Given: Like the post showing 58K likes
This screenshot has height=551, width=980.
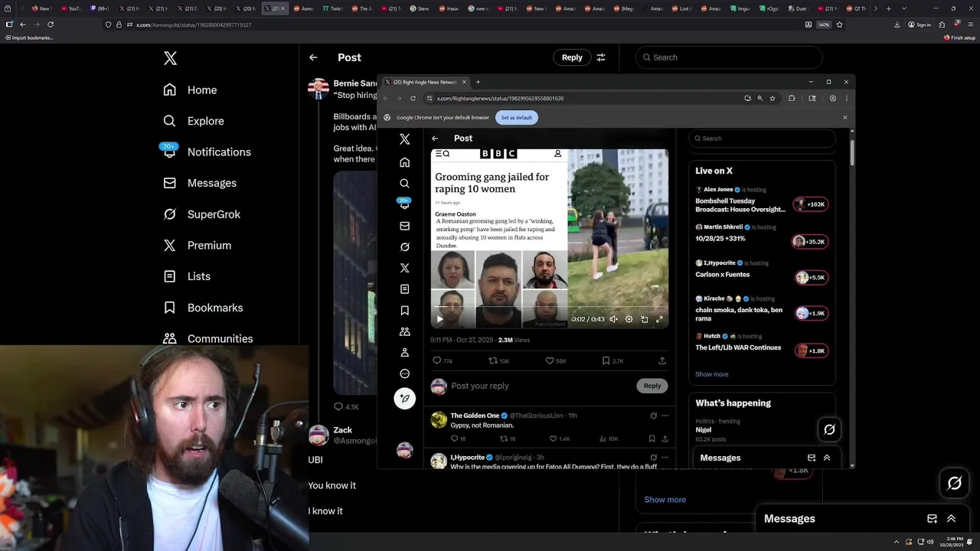Looking at the screenshot, I should [x=549, y=360].
